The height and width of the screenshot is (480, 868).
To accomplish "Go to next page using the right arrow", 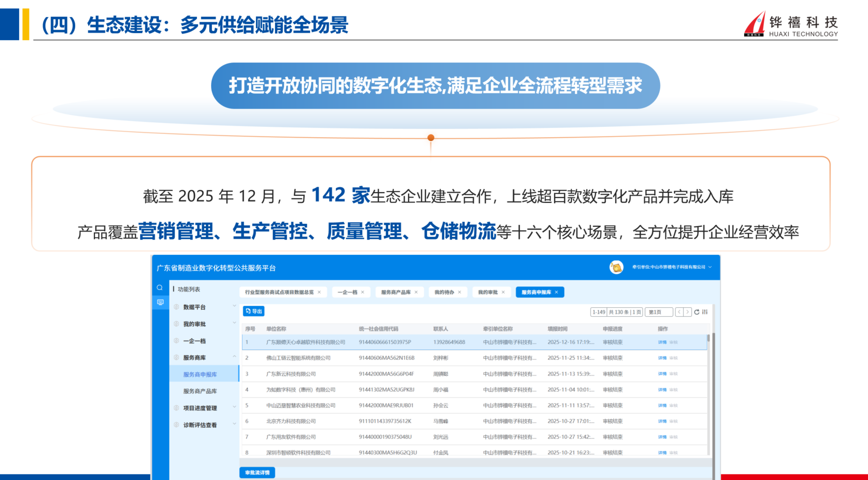I will (x=687, y=312).
